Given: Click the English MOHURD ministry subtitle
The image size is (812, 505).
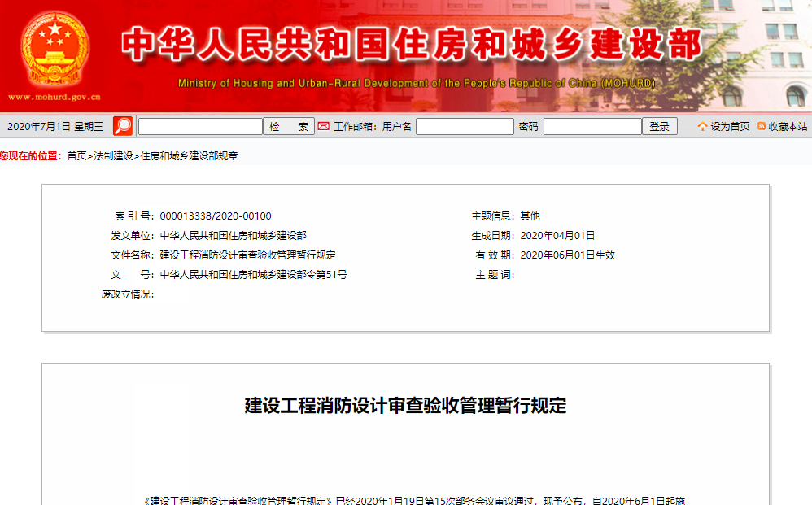Looking at the screenshot, I should (x=417, y=83).
